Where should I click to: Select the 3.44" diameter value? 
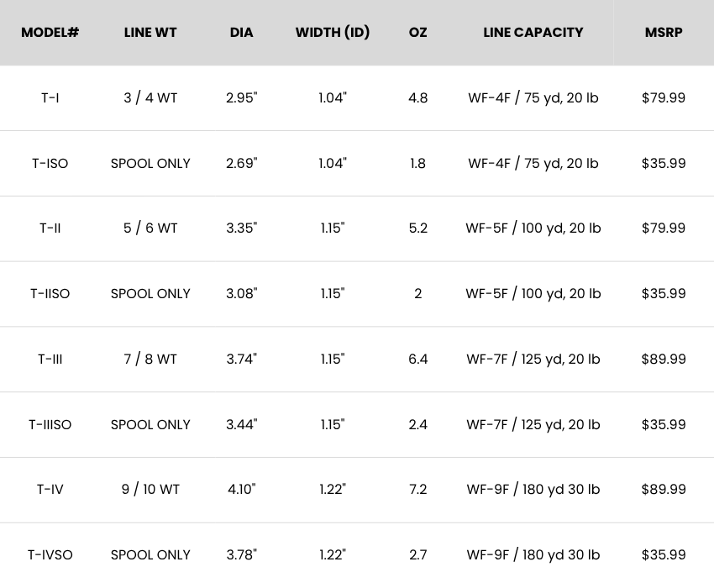click(x=242, y=424)
